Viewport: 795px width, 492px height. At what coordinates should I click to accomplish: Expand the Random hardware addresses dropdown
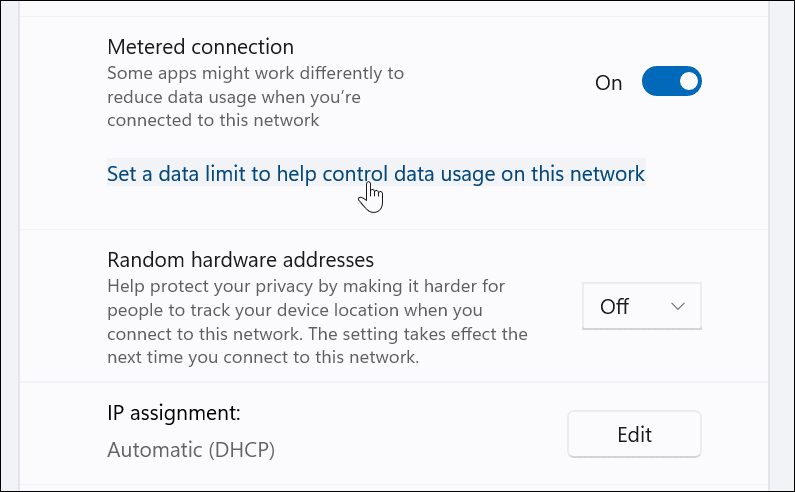coord(641,306)
